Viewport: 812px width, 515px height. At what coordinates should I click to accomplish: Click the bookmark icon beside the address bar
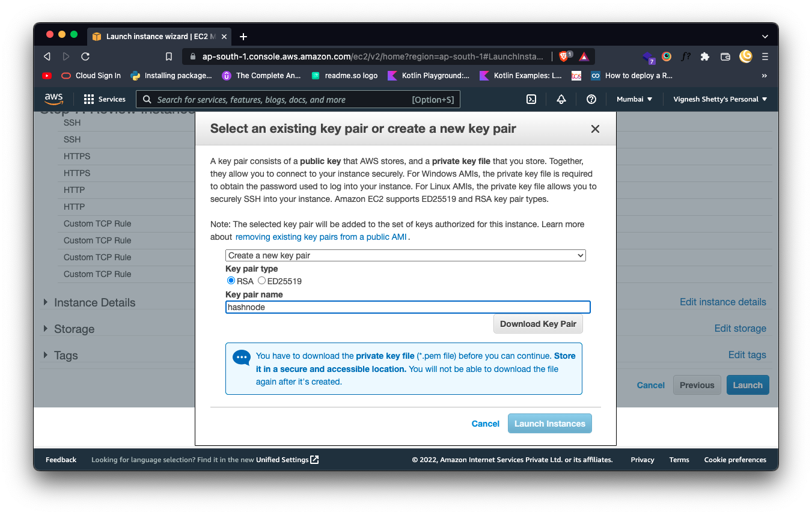click(169, 56)
